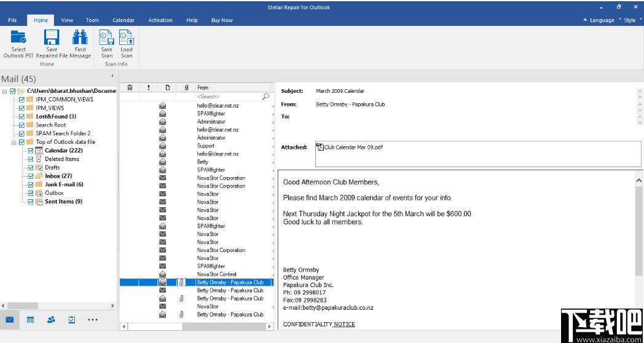Click the Outbox folder icon
Image resolution: width=644 pixels, height=343 pixels.
click(39, 193)
